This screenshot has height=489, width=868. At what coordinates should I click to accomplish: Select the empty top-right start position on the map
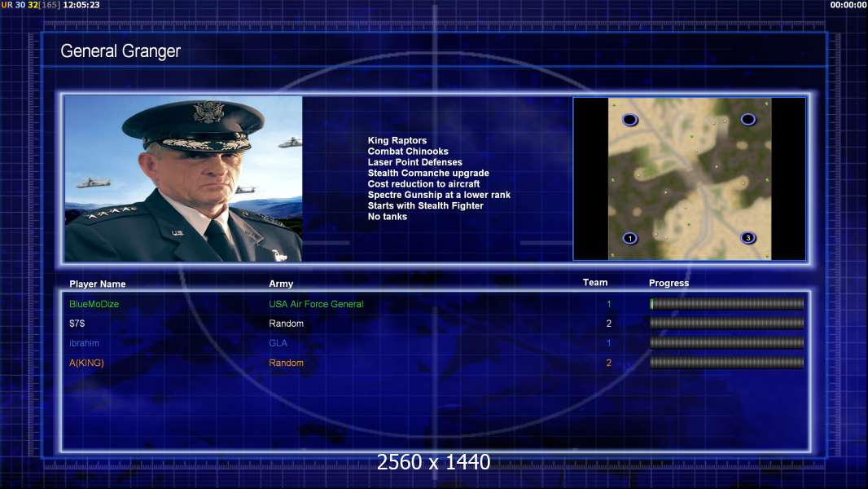point(747,119)
